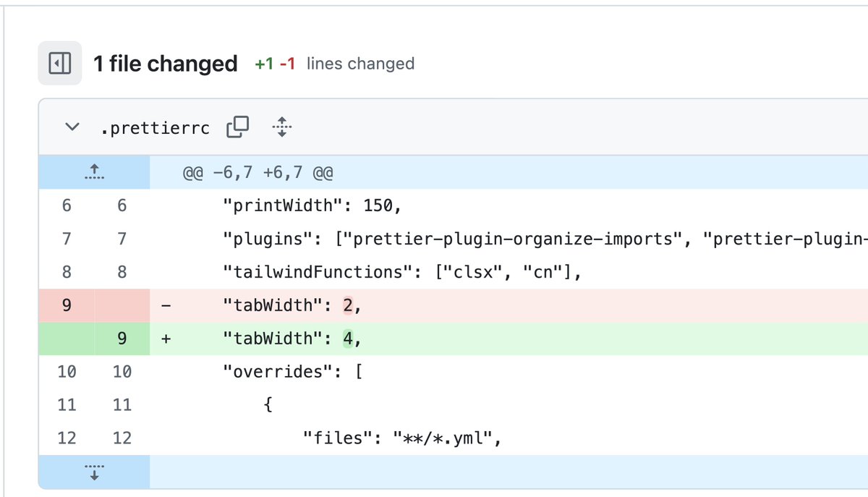
Task: Click line number 9 on the removed line
Action: 66,305
